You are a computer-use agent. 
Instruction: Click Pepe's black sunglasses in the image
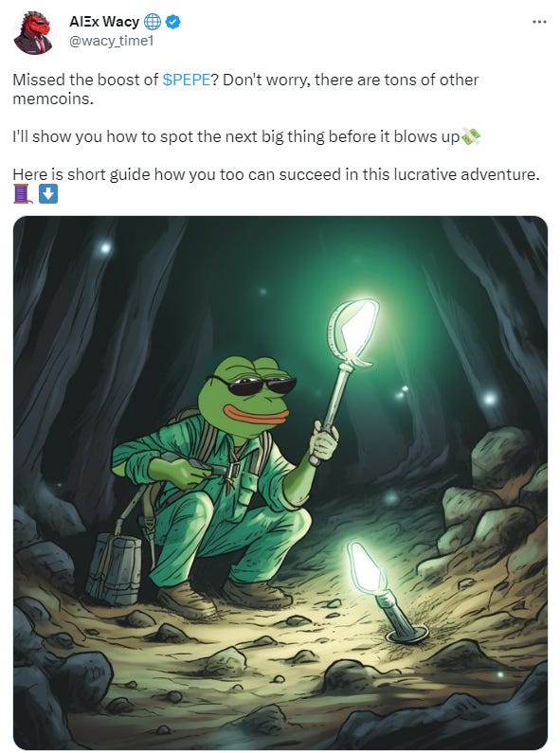tap(254, 385)
